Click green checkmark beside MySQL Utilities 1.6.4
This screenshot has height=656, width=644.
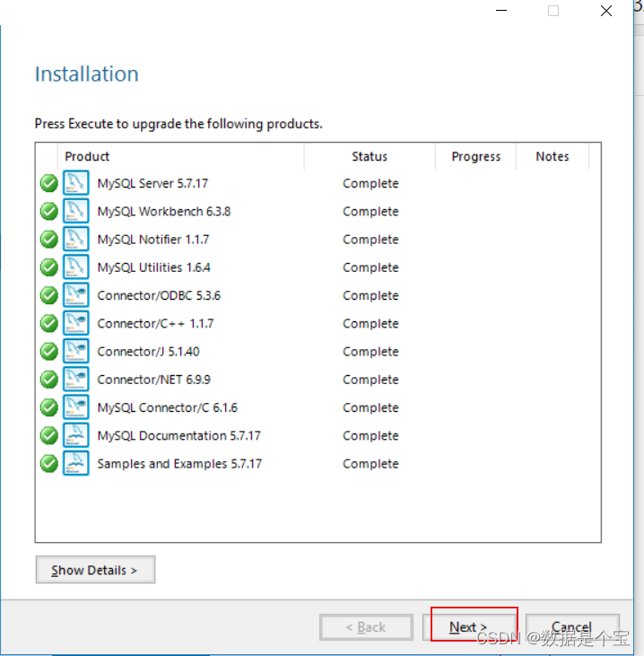pos(49,267)
